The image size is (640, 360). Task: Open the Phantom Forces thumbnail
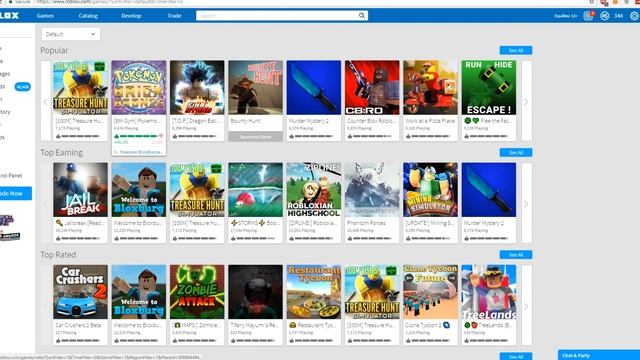point(372,190)
